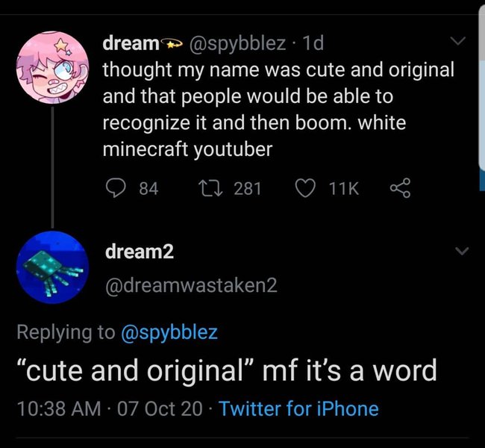Click the dream2 display name

pos(140,252)
